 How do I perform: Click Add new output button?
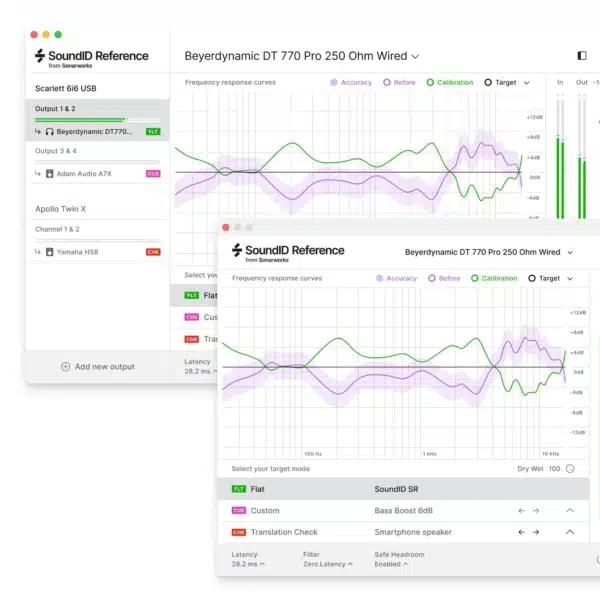pos(98,367)
